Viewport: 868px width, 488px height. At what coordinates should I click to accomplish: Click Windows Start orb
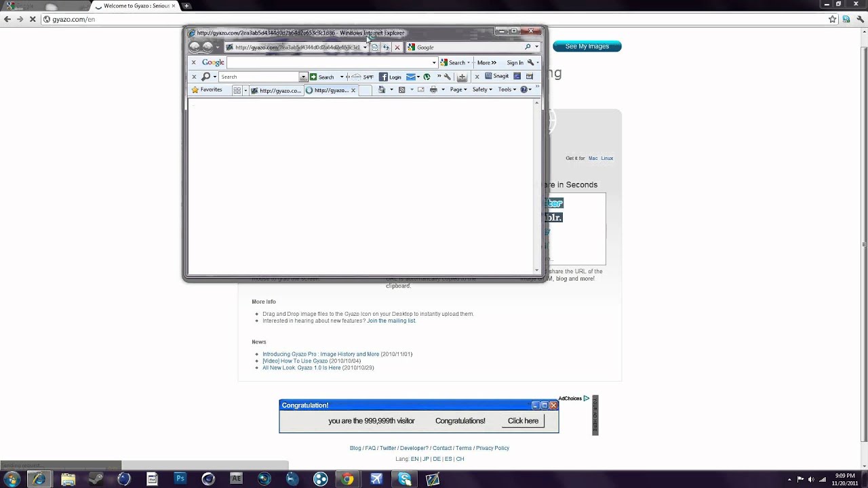pyautogui.click(x=11, y=479)
